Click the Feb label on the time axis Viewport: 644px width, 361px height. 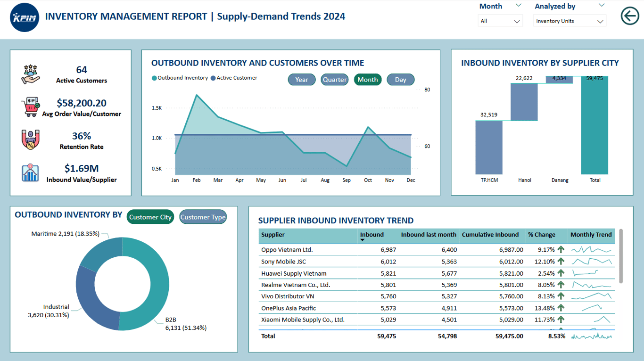click(x=197, y=180)
